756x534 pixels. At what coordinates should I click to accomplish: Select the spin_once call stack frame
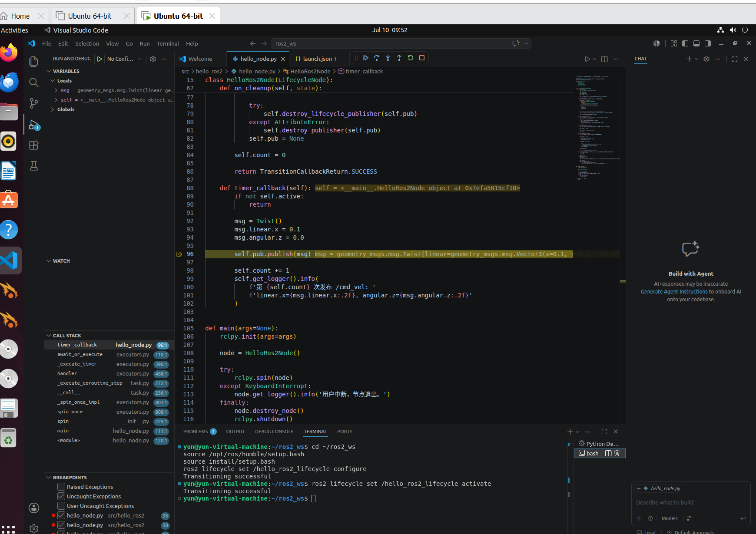(x=109, y=412)
